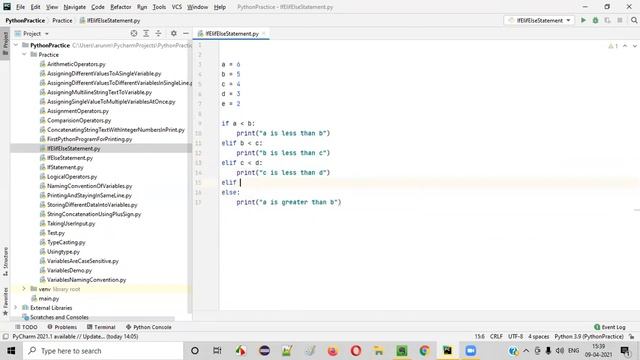Open the Run menu
Image resolution: width=640 pixels, height=360 pixels.
142,7
